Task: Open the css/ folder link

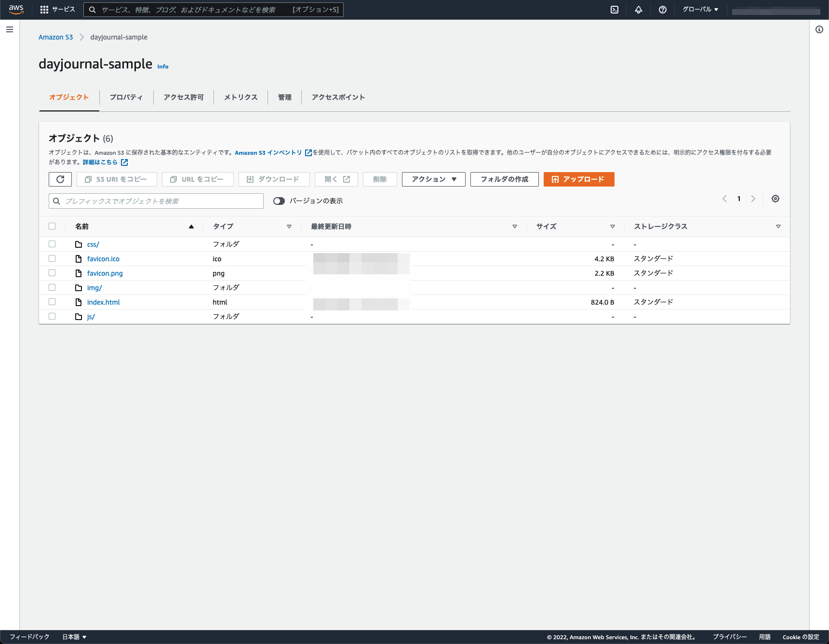Action: tap(93, 244)
